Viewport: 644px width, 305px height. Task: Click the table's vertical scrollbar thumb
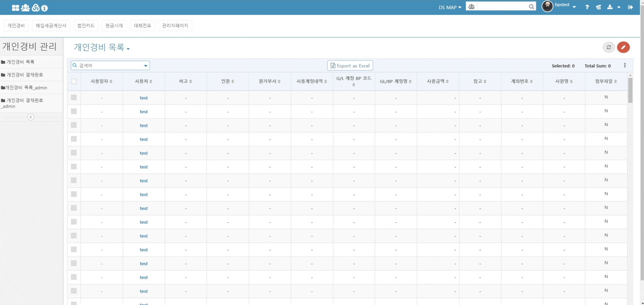point(630,90)
